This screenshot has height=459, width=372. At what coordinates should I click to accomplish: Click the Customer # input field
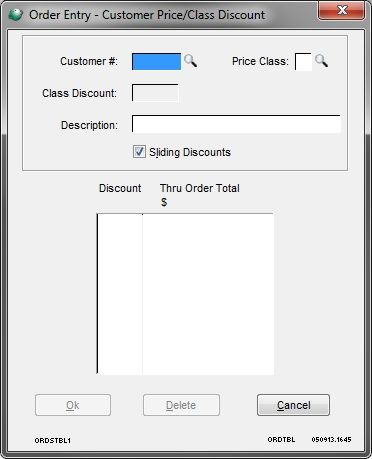pos(156,62)
